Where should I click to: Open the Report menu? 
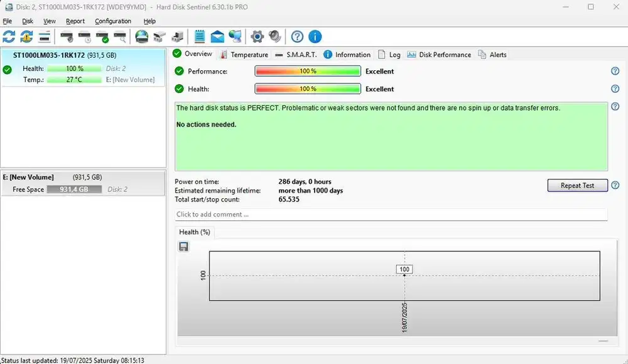75,21
